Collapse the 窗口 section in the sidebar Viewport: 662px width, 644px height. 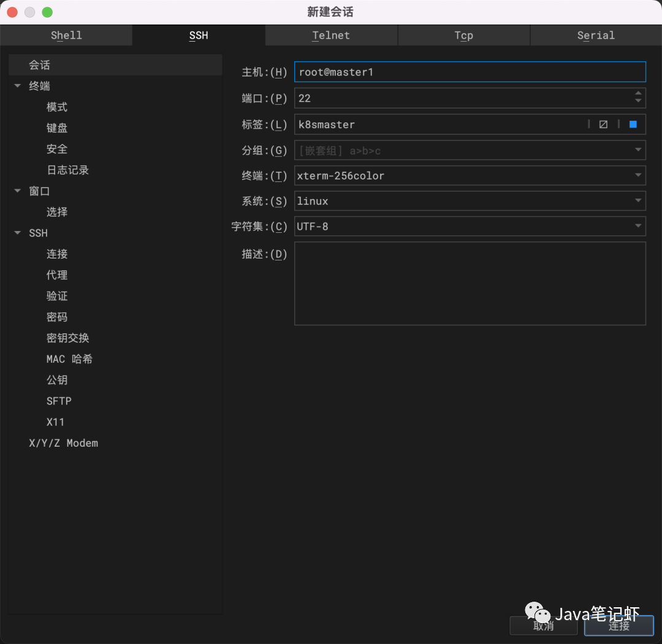[x=17, y=191]
